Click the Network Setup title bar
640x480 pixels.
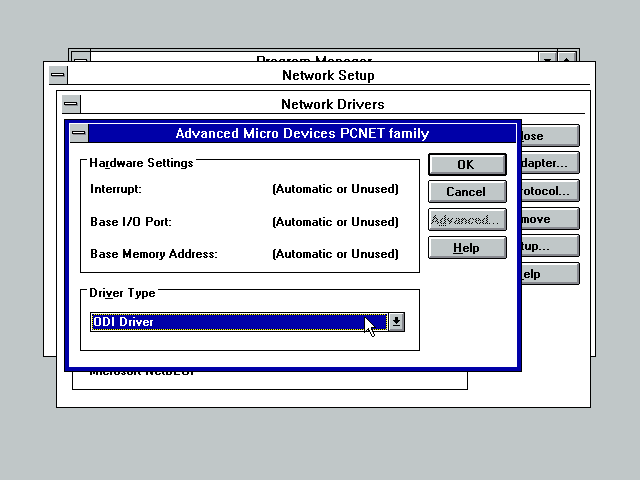[x=329, y=75]
